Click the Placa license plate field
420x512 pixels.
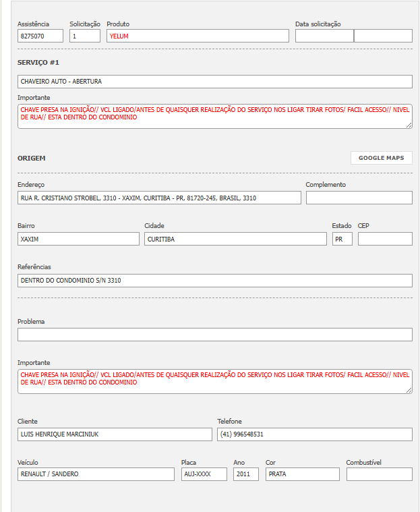[x=204, y=474]
